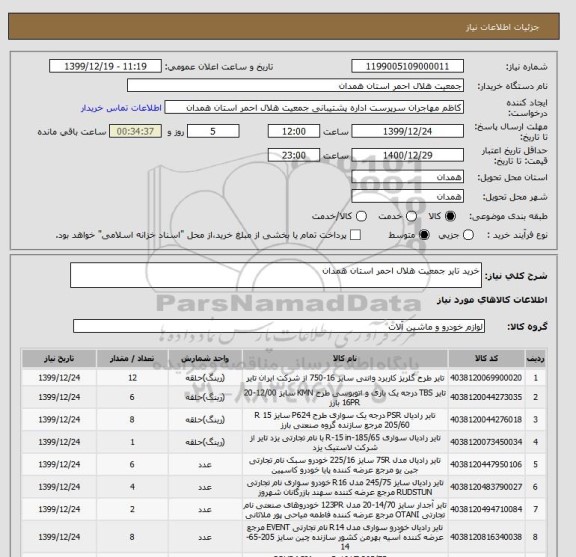This screenshot has height=557, width=576.
Task: Click the price validity date 1400/12/29 field
Action: (407, 155)
